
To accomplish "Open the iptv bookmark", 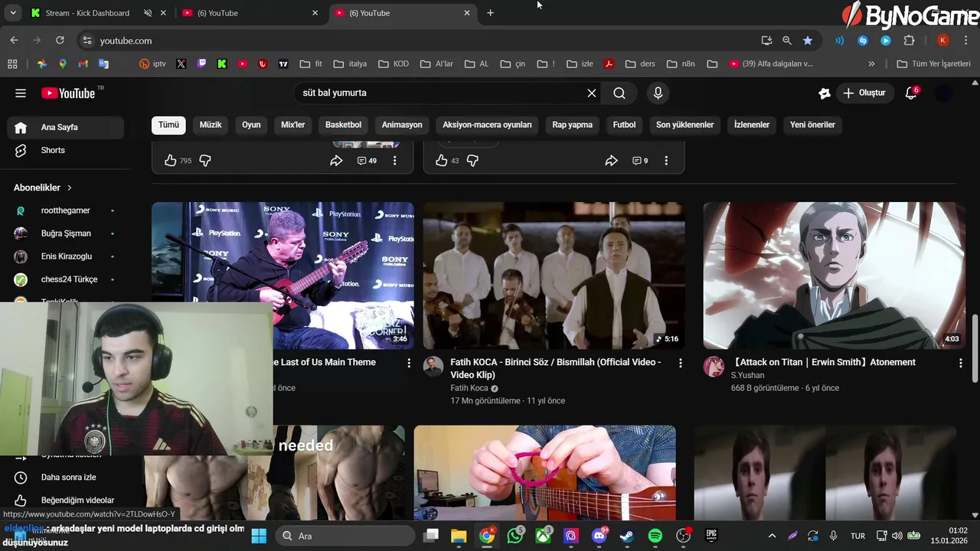I will 152,64.
